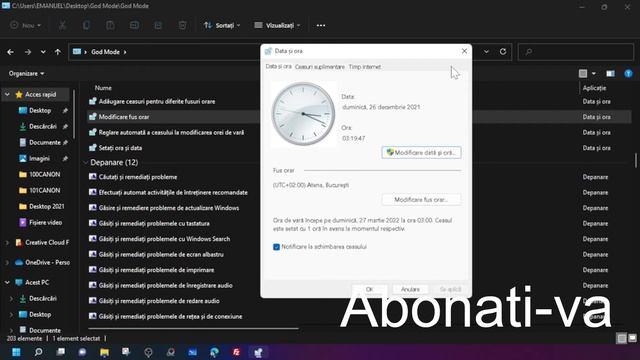Screen dimensions: 640x360
Task: Toggle Notificare la schimbarea ceasului checkbox
Action: tap(276, 247)
